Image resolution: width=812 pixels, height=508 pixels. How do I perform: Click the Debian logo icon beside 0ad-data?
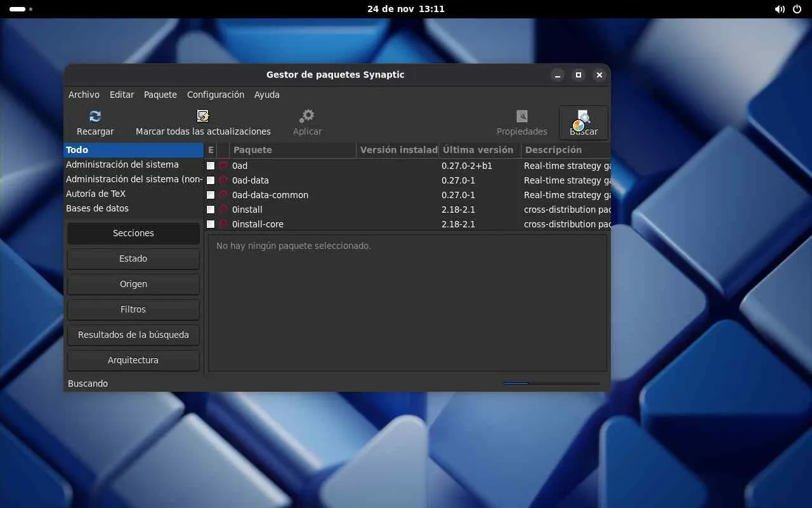[x=223, y=180]
